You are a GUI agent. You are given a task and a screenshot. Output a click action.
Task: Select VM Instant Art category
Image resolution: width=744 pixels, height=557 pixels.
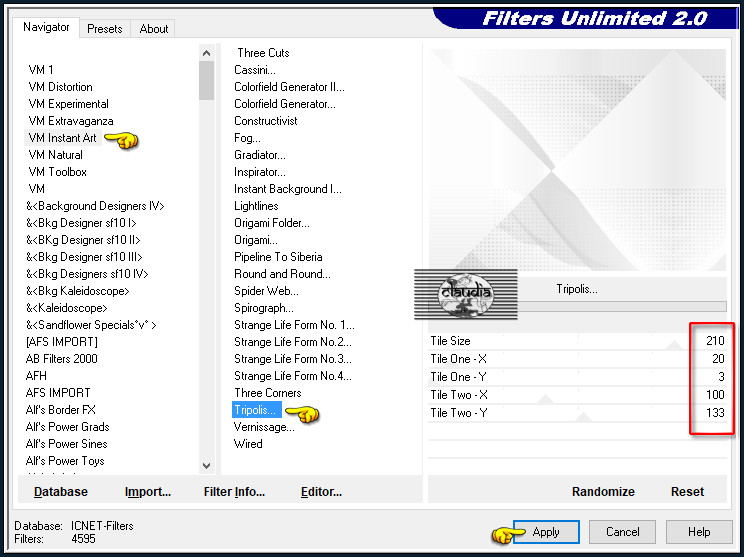[x=62, y=138]
